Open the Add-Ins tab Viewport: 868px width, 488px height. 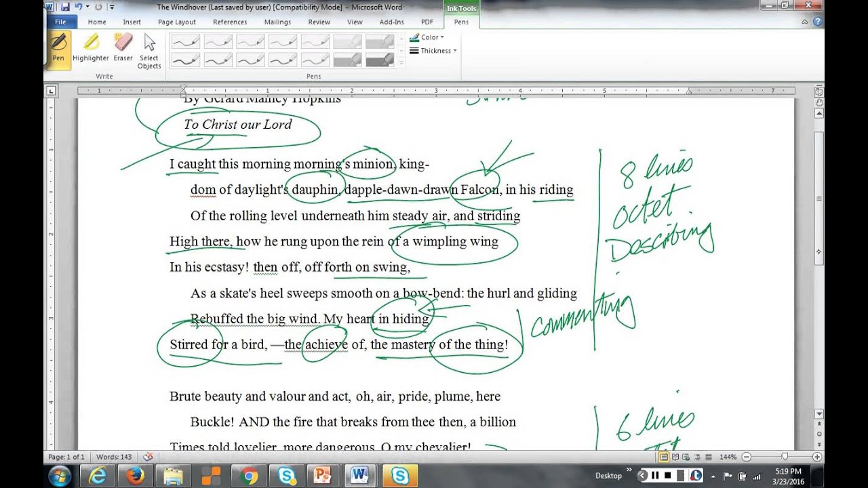point(391,22)
